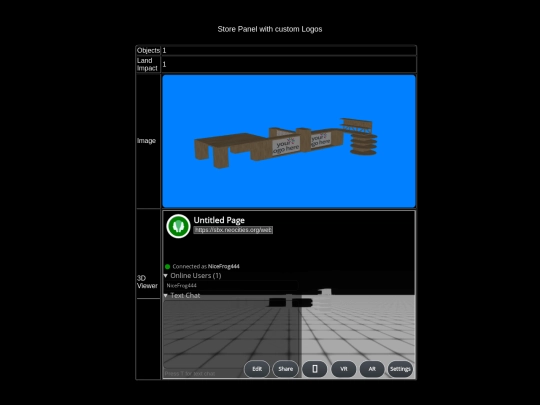Open viewer Settings button
This screenshot has width=540, height=405.
[400, 369]
